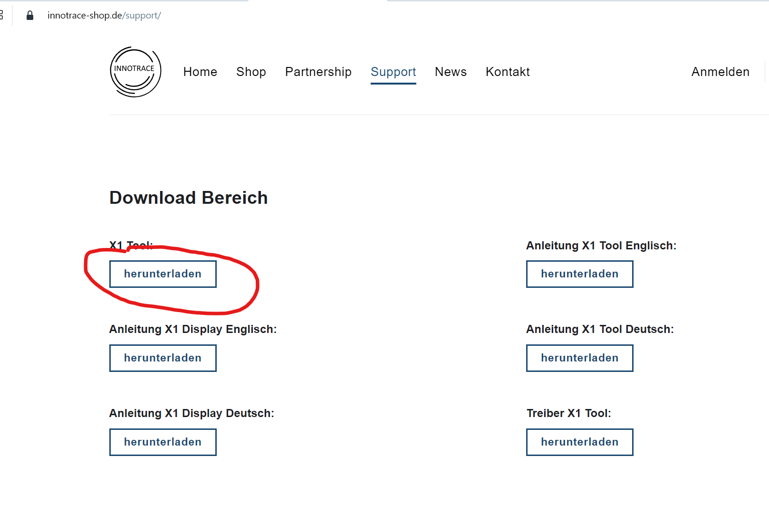
Task: Navigate to the Partnership page
Action: coord(318,72)
